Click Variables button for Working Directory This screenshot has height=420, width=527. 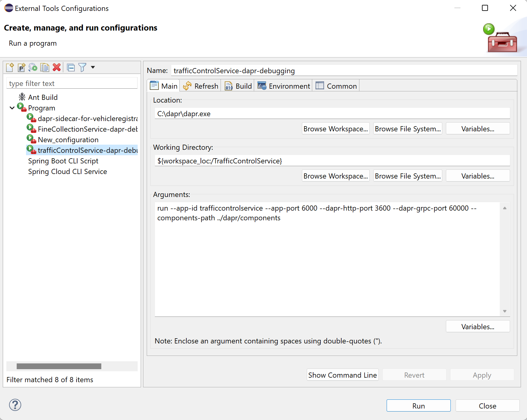478,176
